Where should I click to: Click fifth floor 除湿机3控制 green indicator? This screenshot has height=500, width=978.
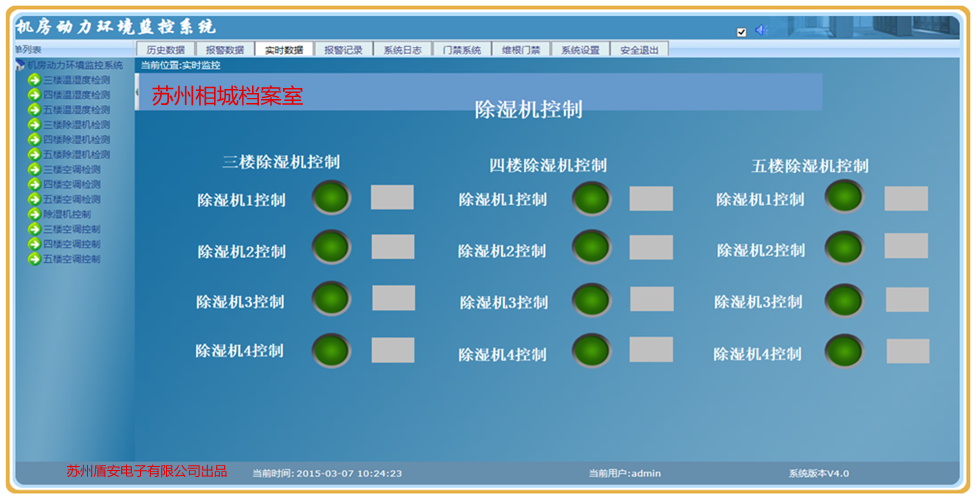pos(845,300)
